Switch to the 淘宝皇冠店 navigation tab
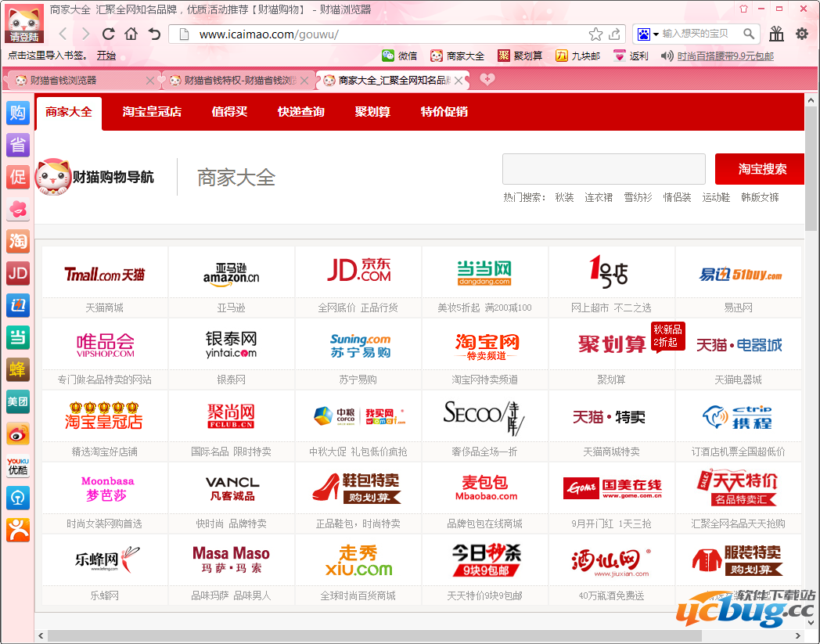This screenshot has width=820, height=644. [152, 113]
